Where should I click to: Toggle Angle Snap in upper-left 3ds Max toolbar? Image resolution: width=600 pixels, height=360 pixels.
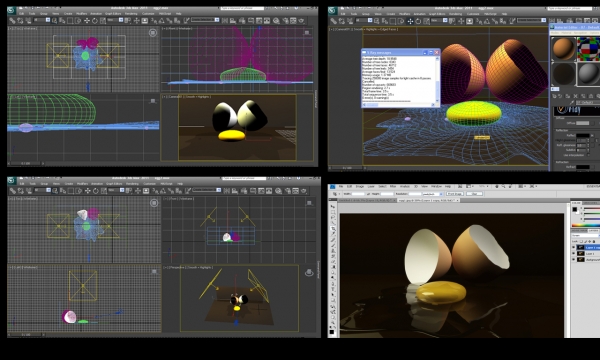(161, 20)
